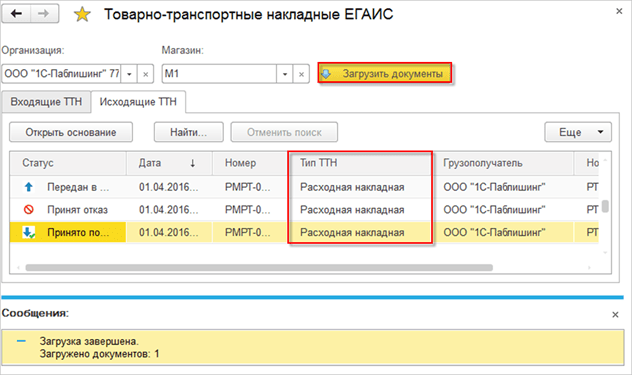The height and width of the screenshot is (375, 632).
Task: Open the Магазин dropdown list
Action: click(285, 74)
